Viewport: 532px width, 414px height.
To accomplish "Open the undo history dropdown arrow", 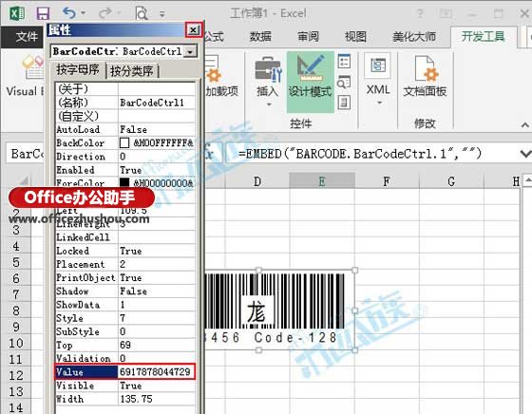I will (x=84, y=13).
